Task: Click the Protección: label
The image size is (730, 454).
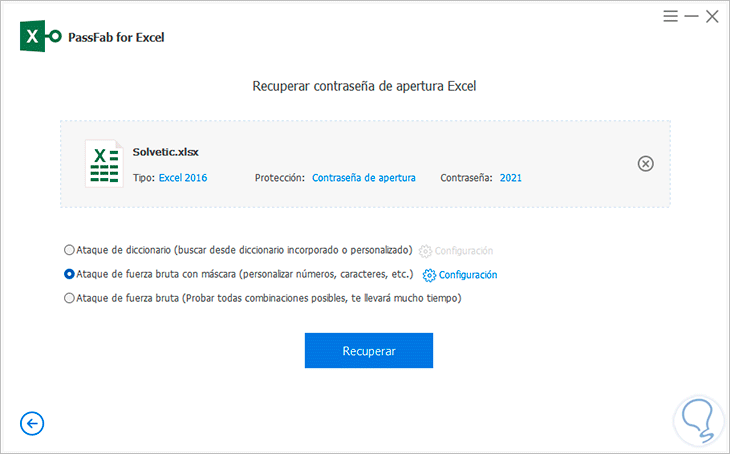Action: [x=280, y=178]
